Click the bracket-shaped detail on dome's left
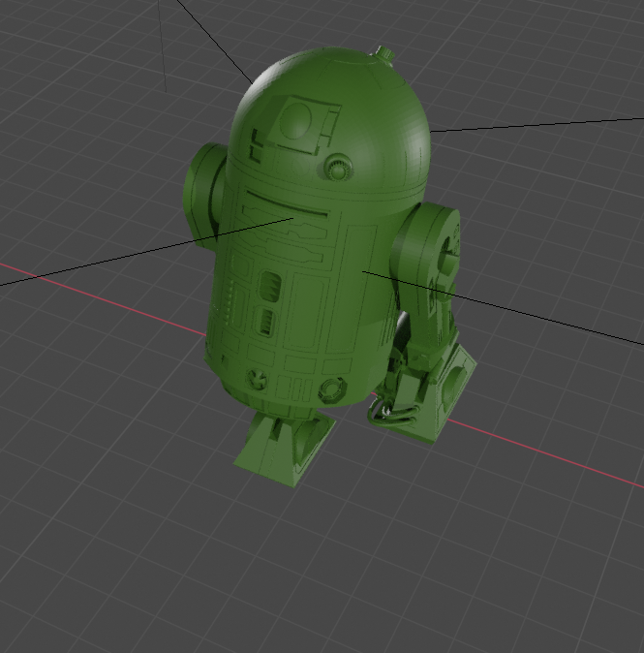The width and height of the screenshot is (644, 653). click(257, 145)
